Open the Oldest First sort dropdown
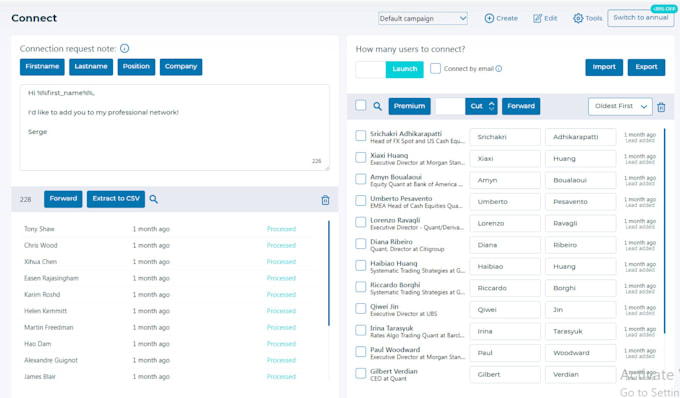The image size is (680, 398). [620, 107]
